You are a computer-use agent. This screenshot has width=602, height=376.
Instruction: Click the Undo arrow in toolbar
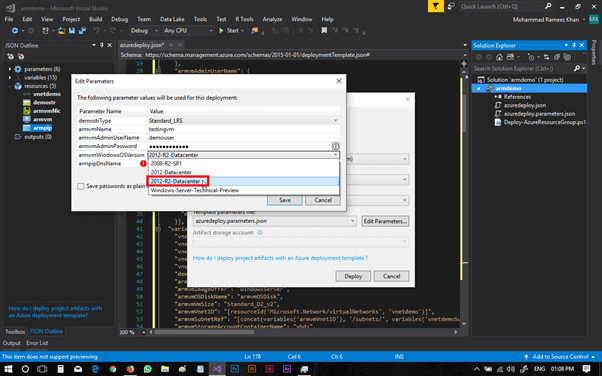pyautogui.click(x=96, y=31)
